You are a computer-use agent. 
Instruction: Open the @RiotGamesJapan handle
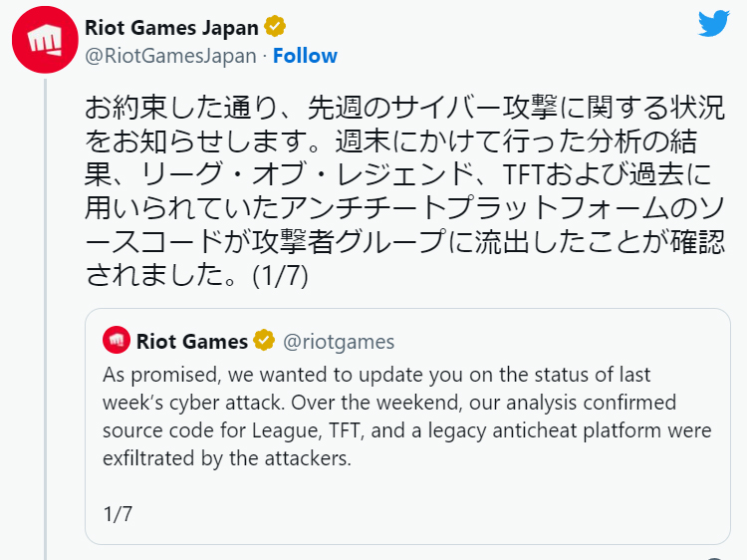click(171, 56)
